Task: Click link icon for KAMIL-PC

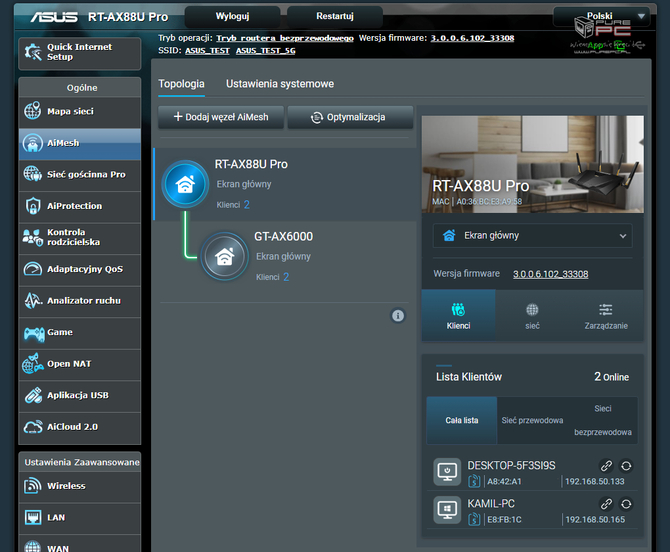Action: coord(606,504)
